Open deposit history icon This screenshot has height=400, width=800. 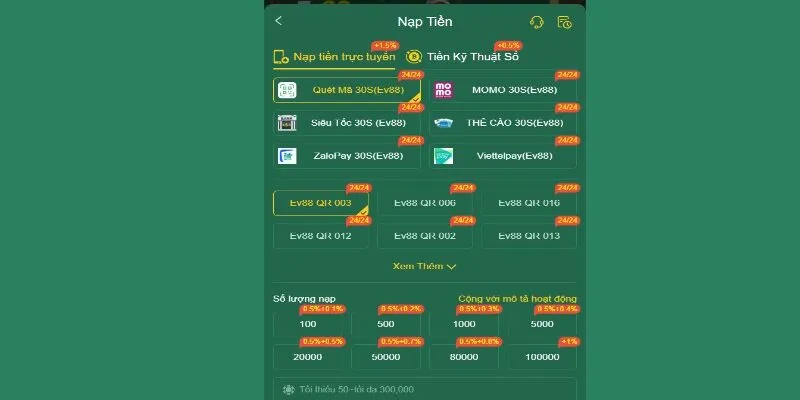(x=564, y=22)
